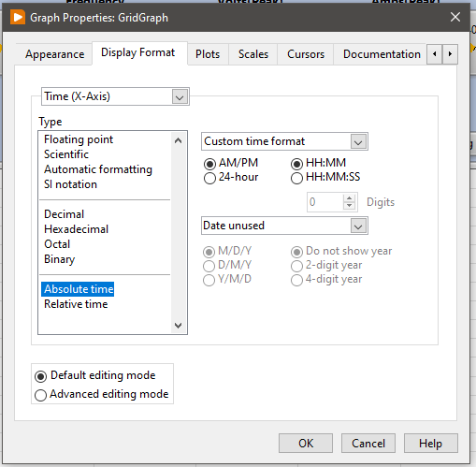476x467 pixels.
Task: Enable Advanced editing mode
Action: (x=102, y=394)
